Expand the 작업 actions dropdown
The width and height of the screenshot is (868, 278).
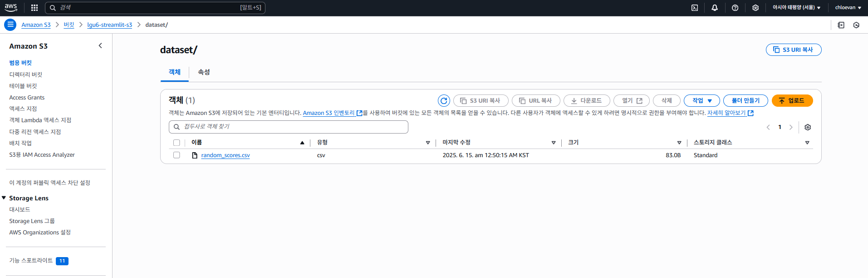click(701, 101)
